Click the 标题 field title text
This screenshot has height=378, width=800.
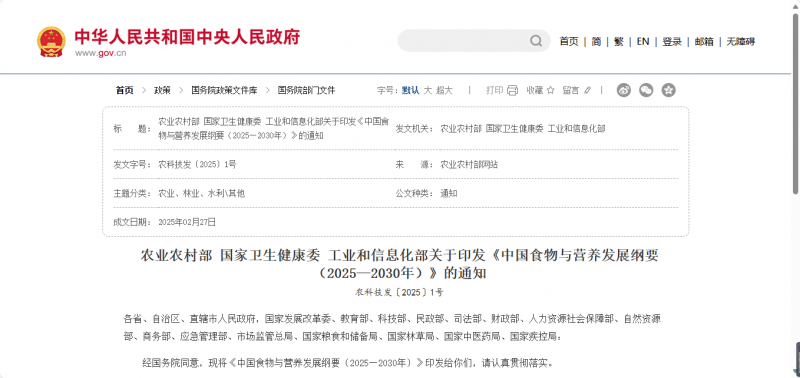coord(273,129)
